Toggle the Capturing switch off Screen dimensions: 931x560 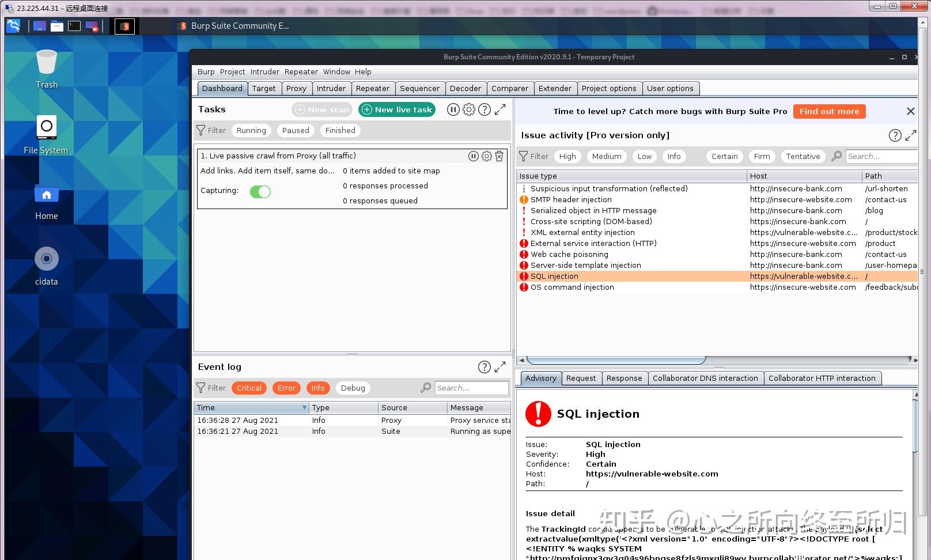coord(260,192)
